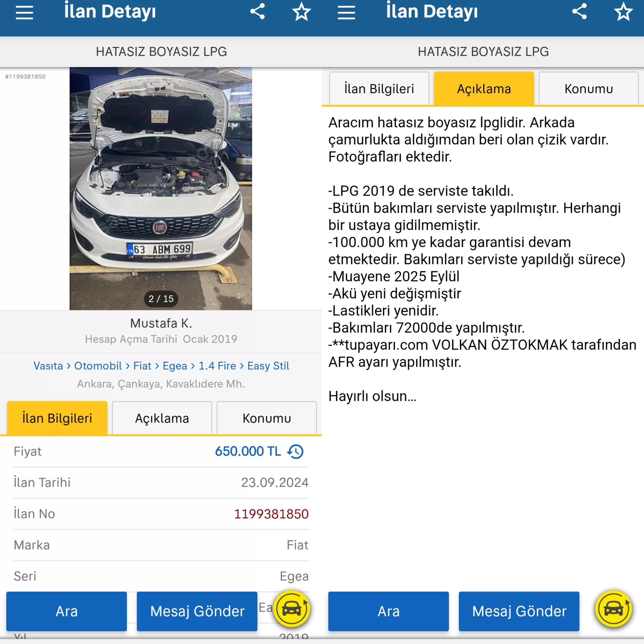Image resolution: width=644 pixels, height=644 pixels.
Task: Tap Hesap Açma Tarihi Ocak 2019 text
Action: (161, 339)
